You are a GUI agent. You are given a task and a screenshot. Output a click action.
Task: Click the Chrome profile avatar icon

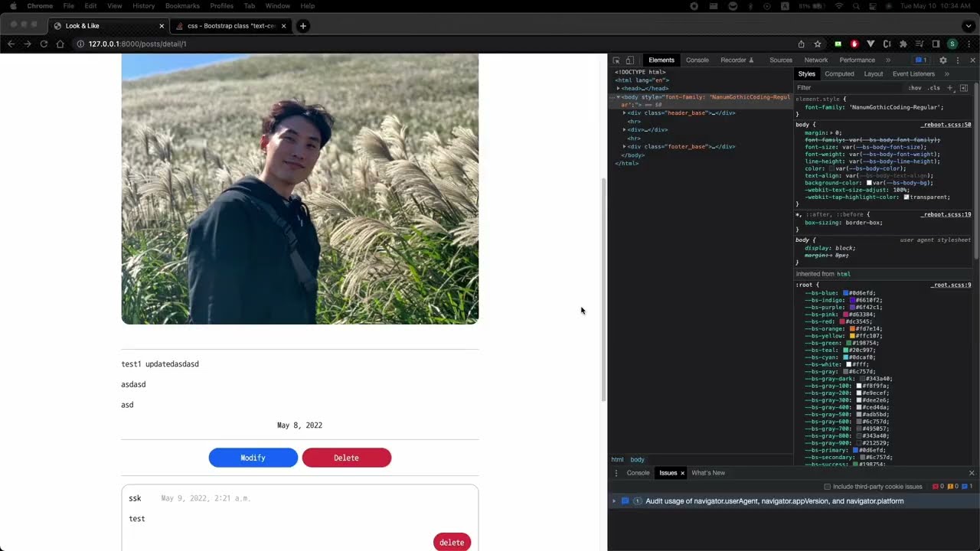[952, 44]
